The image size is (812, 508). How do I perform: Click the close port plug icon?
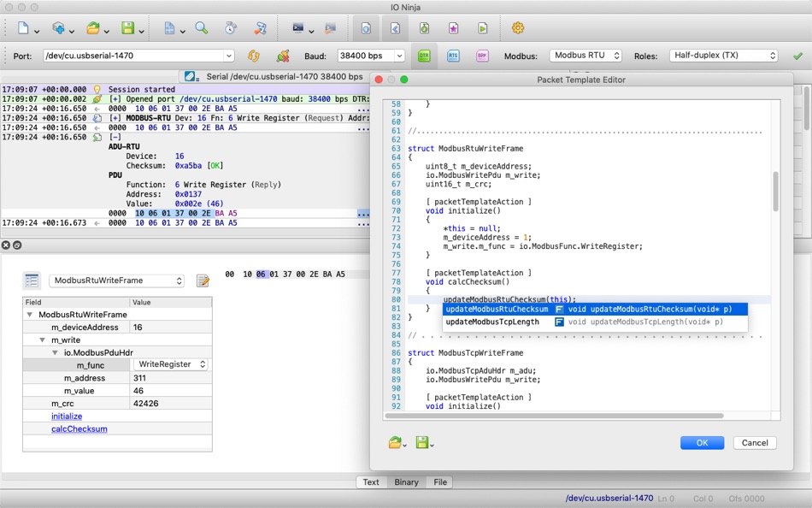(283, 56)
